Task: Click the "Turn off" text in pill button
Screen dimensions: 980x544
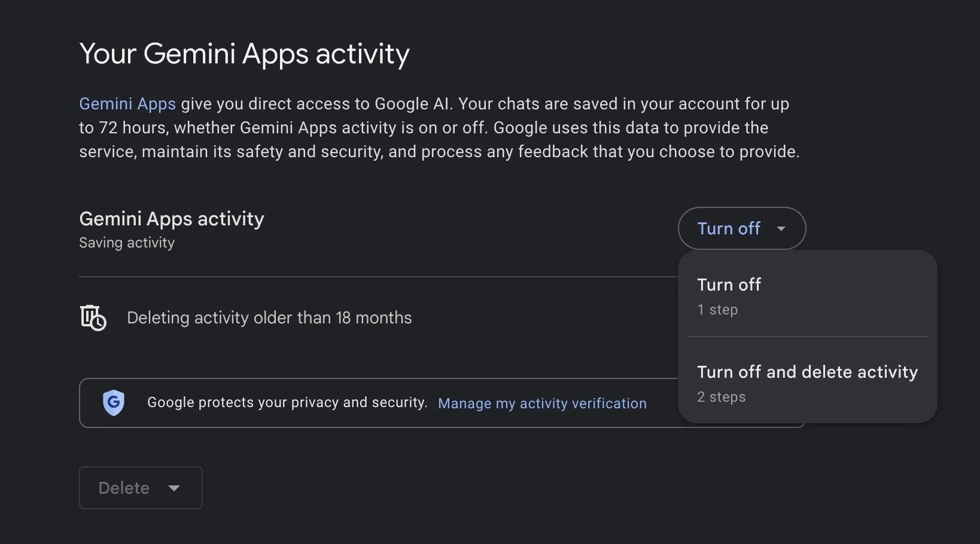Action: pyautogui.click(x=728, y=228)
